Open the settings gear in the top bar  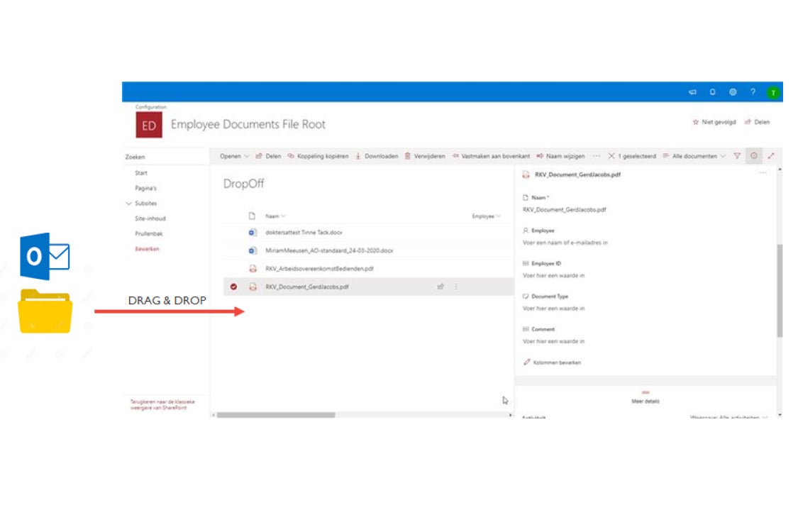coord(733,92)
